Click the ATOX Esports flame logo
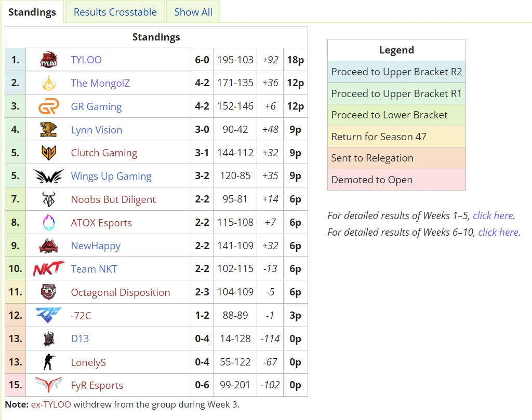The image size is (532, 420). click(x=49, y=223)
